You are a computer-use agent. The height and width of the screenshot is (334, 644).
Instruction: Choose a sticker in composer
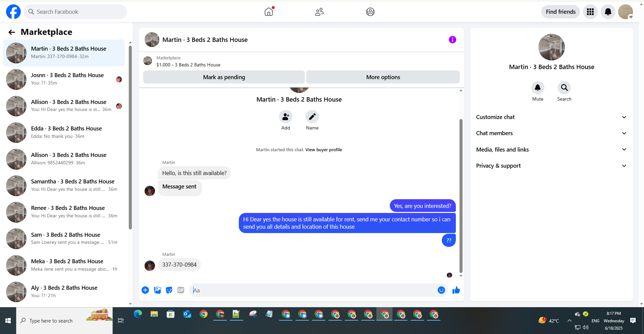[169, 290]
